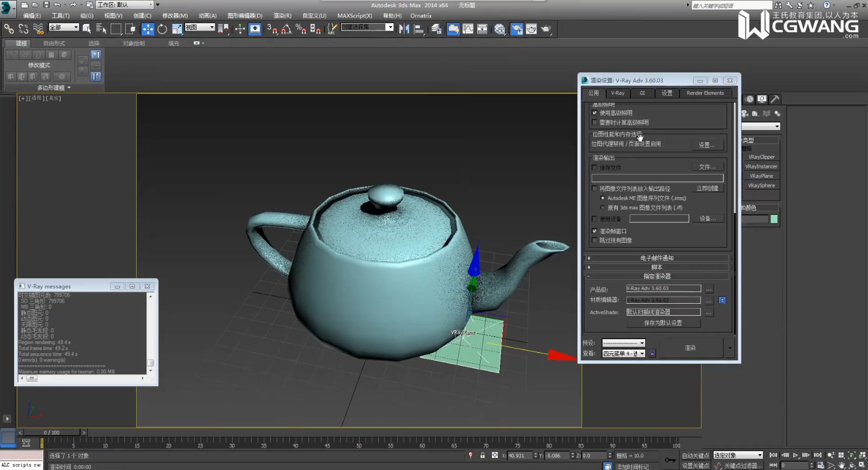868x470 pixels.
Task: Open the 选定对象 key filter dropdown
Action: click(x=738, y=455)
